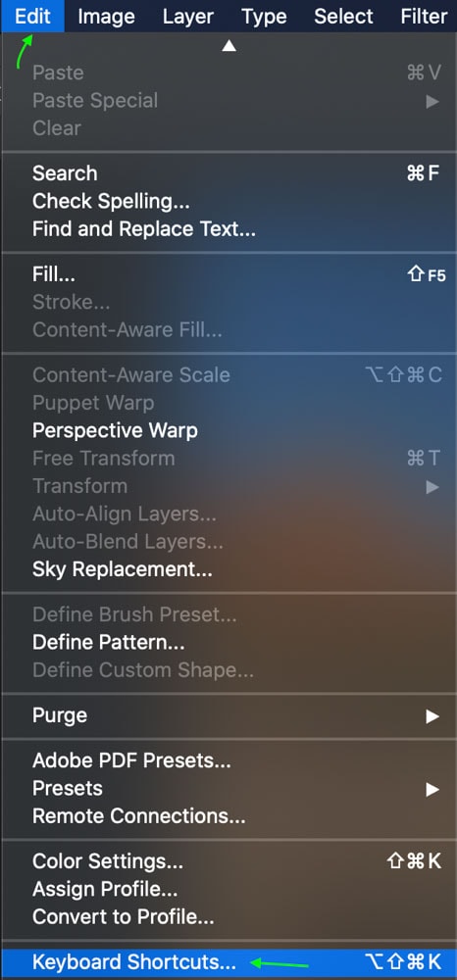457x980 pixels.
Task: Open the Edit menu in menu bar
Action: click(x=32, y=17)
